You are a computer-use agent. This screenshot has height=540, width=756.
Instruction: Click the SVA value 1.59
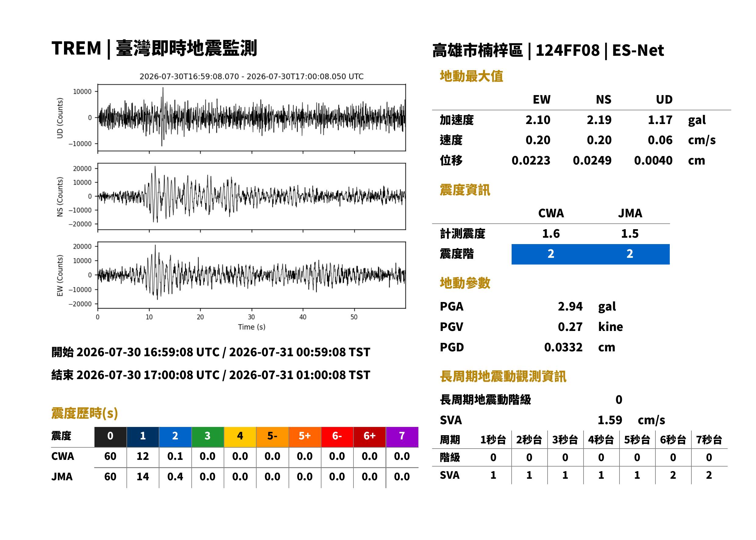point(609,420)
